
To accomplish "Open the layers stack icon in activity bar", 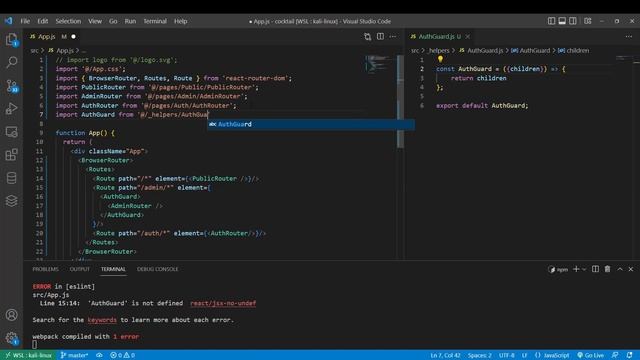I will [11, 201].
